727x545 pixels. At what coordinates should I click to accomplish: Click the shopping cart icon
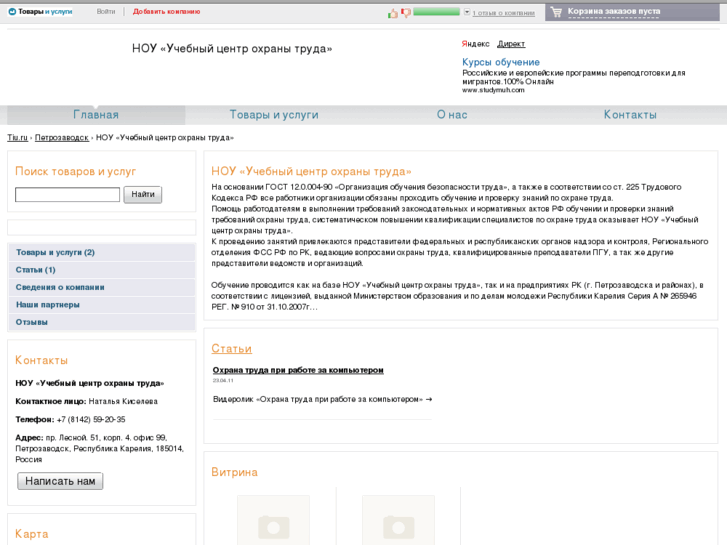click(x=557, y=12)
